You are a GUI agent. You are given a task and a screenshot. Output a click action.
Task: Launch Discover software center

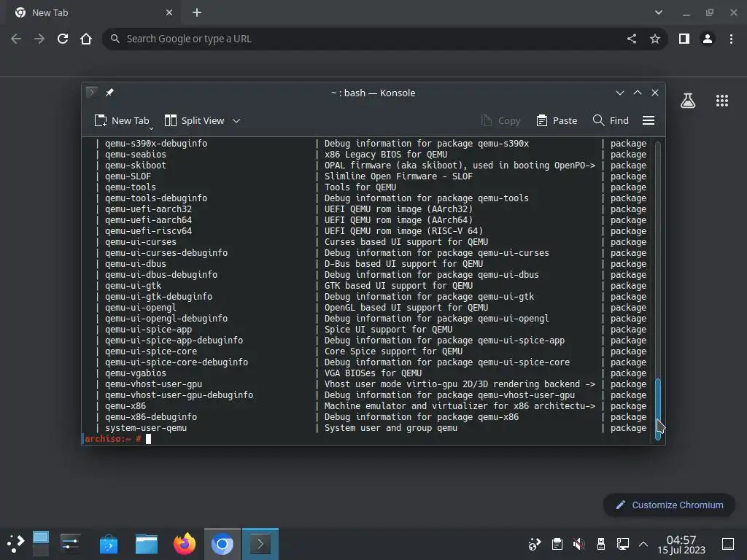109,544
